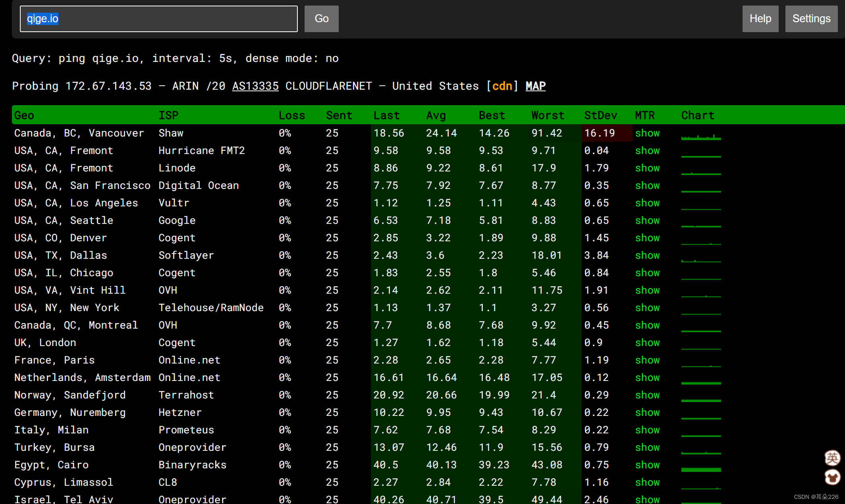Show MTR for Vancouver Shaw
The width and height of the screenshot is (845, 504).
click(x=647, y=133)
